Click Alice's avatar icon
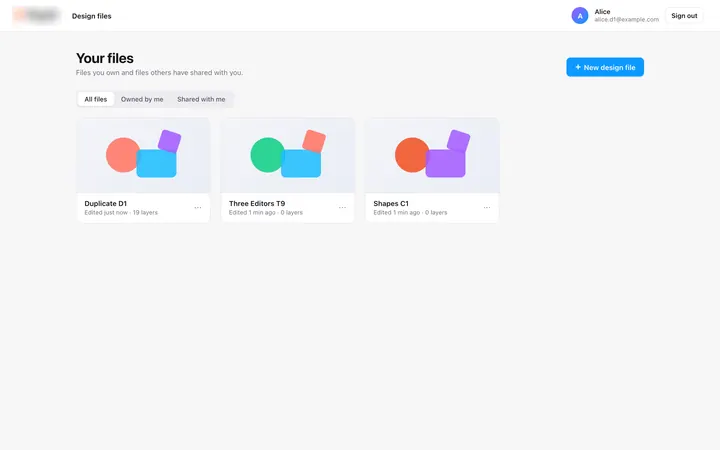This screenshot has height=450, width=720. click(x=579, y=16)
